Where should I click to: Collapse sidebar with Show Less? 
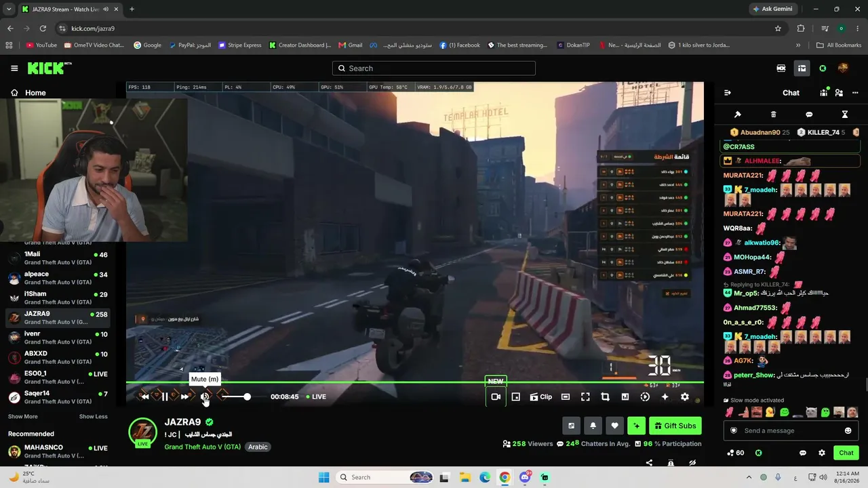coord(94,416)
